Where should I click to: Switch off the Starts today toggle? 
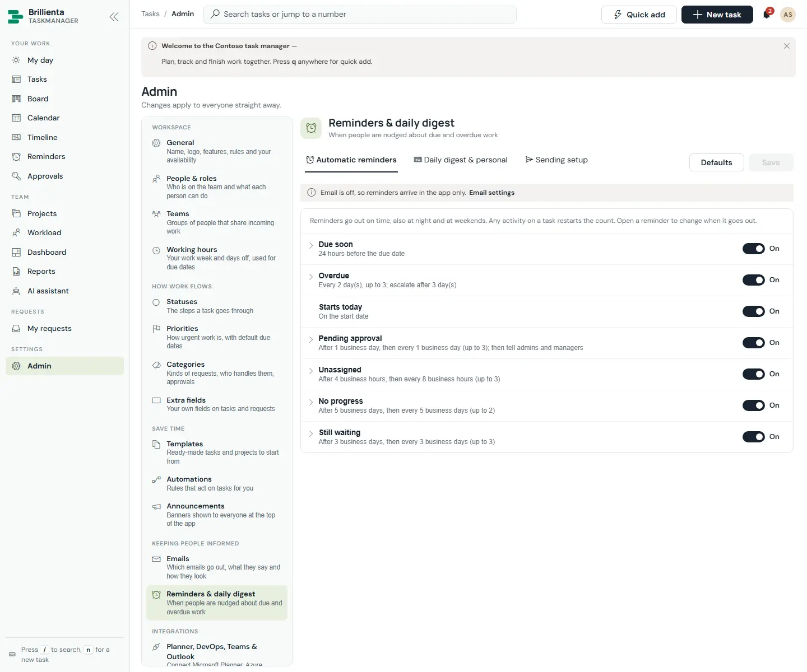[753, 311]
